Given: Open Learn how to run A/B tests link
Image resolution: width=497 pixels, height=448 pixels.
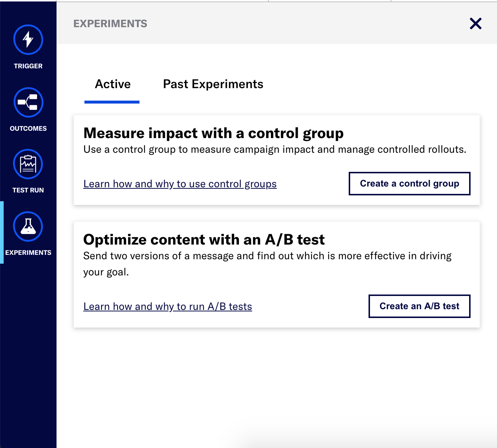Looking at the screenshot, I should (x=168, y=307).
